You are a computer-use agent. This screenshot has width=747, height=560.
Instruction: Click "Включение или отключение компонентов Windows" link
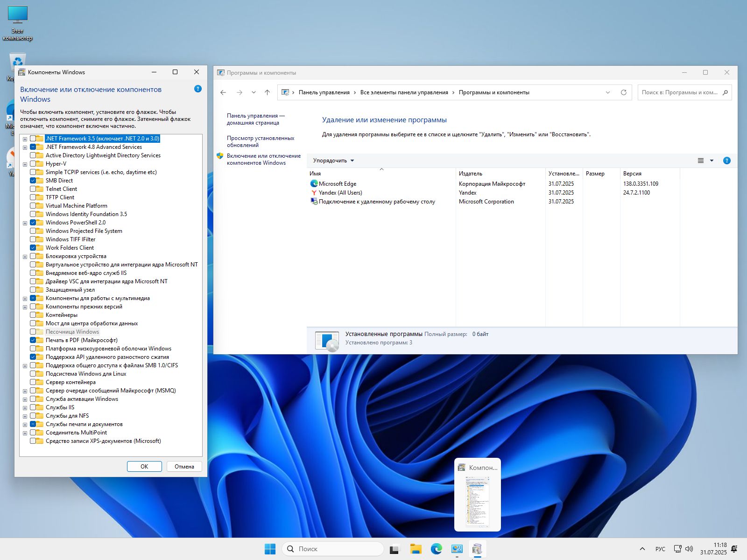tap(264, 159)
